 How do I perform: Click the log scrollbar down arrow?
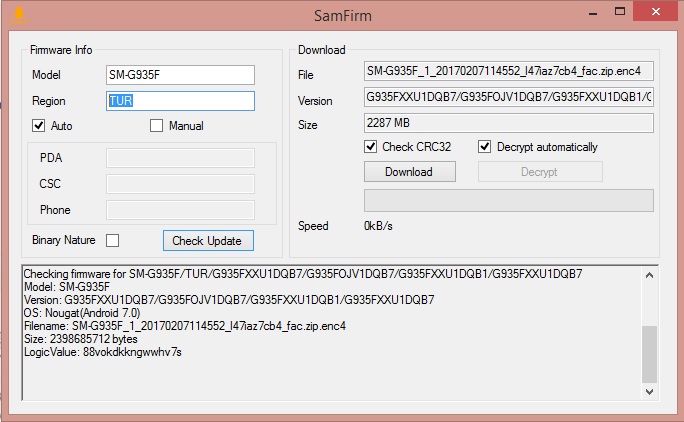[649, 391]
